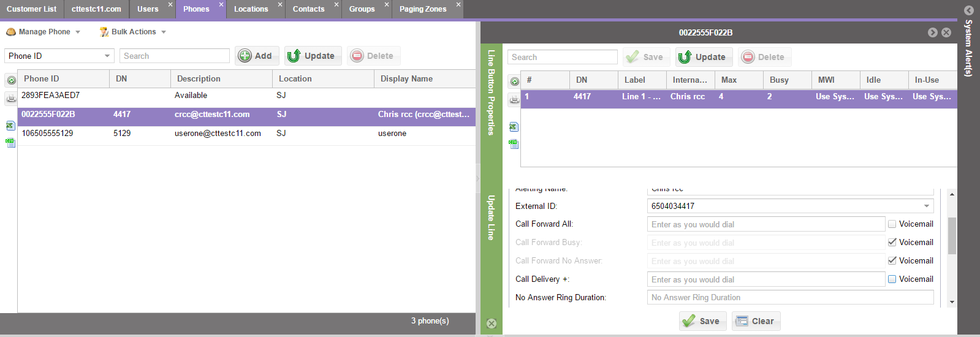980x337 pixels.
Task: Switch to the Users tab
Action: click(148, 9)
